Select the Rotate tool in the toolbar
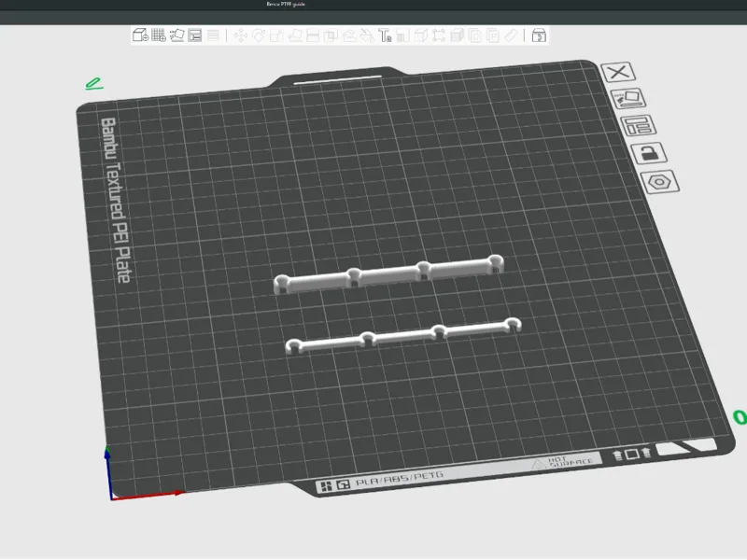Screen dimensions: 747x560 coord(259,35)
